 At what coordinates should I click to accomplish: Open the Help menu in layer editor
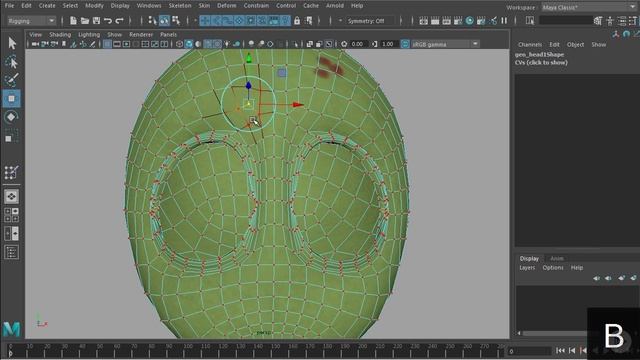(577, 268)
